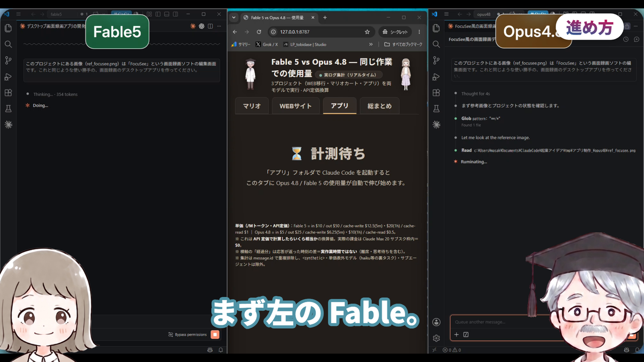Viewport: 644px width, 362px height.
Task: Open すべてのブックマーク folder
Action: tap(404, 44)
